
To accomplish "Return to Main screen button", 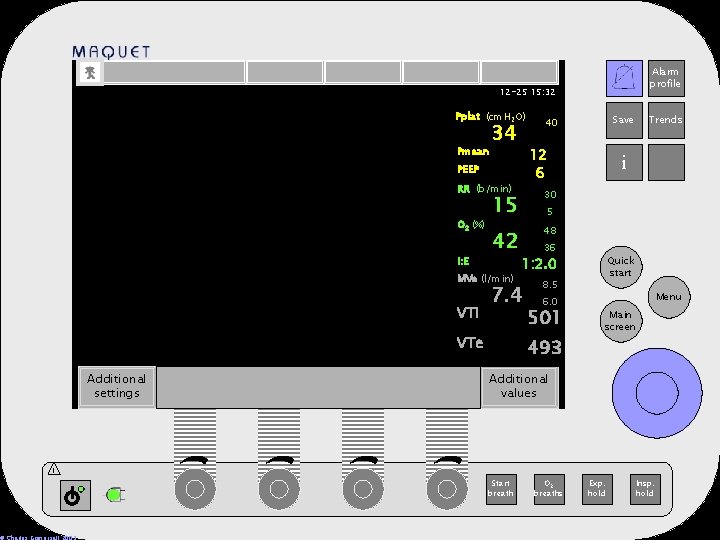I will coord(620,321).
